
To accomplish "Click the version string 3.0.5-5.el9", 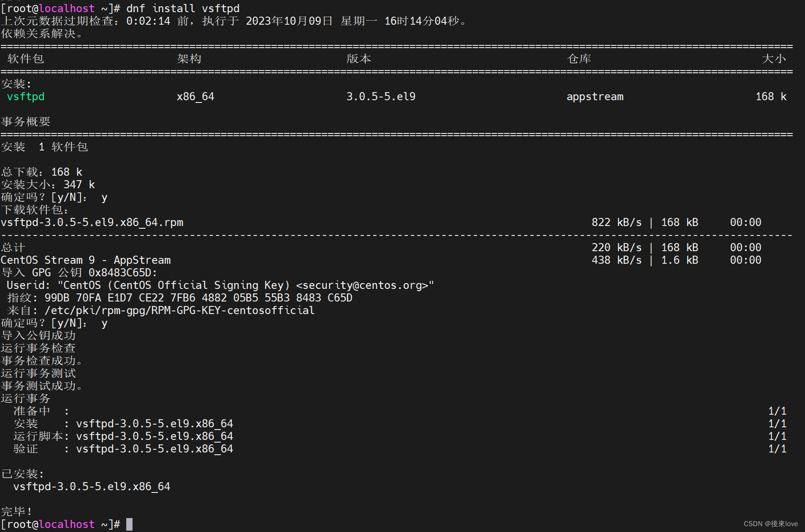I will coord(380,96).
